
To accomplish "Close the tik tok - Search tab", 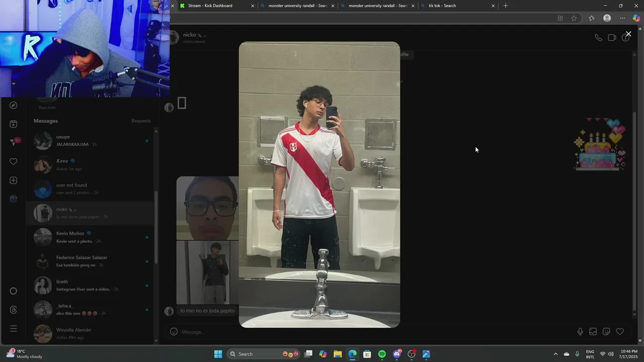I will pyautogui.click(x=493, y=6).
